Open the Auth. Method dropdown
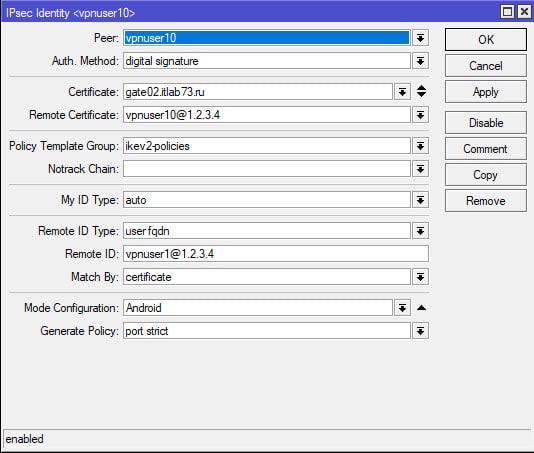Image resolution: width=534 pixels, height=453 pixels. tap(420, 61)
